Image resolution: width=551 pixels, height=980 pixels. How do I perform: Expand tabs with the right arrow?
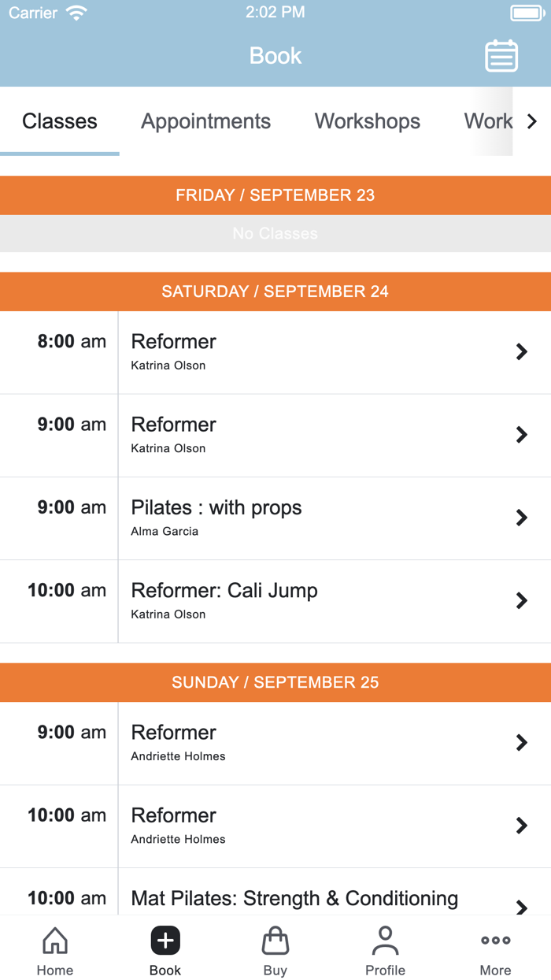[532, 121]
